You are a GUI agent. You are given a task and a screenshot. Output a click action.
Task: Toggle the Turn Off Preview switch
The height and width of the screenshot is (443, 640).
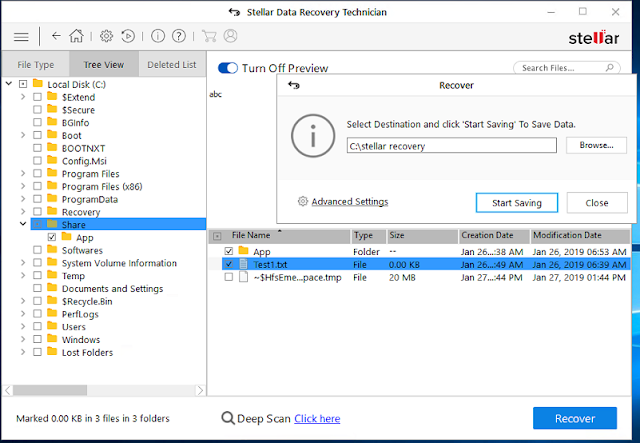coord(228,68)
